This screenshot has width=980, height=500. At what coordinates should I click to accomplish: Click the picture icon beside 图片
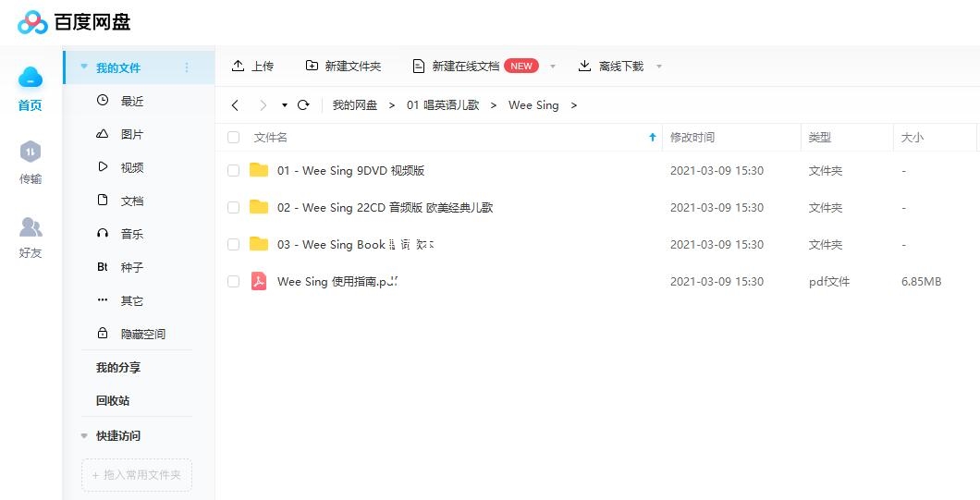tap(103, 134)
